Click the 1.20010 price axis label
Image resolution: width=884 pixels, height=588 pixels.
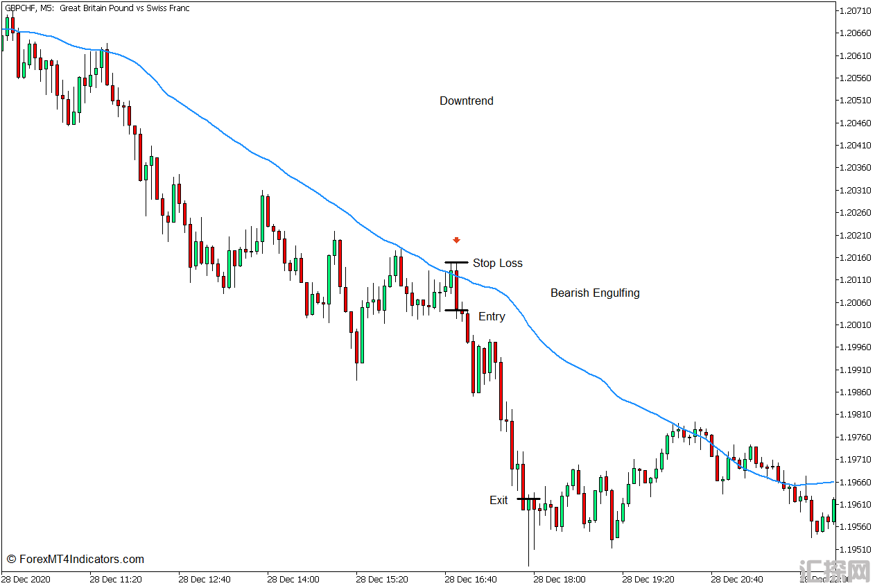tap(855, 325)
